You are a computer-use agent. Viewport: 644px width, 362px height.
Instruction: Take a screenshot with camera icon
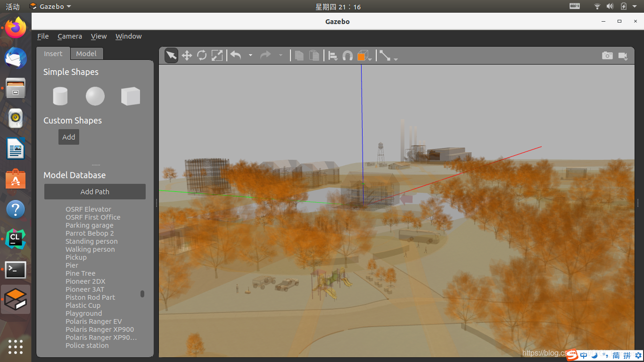point(607,56)
